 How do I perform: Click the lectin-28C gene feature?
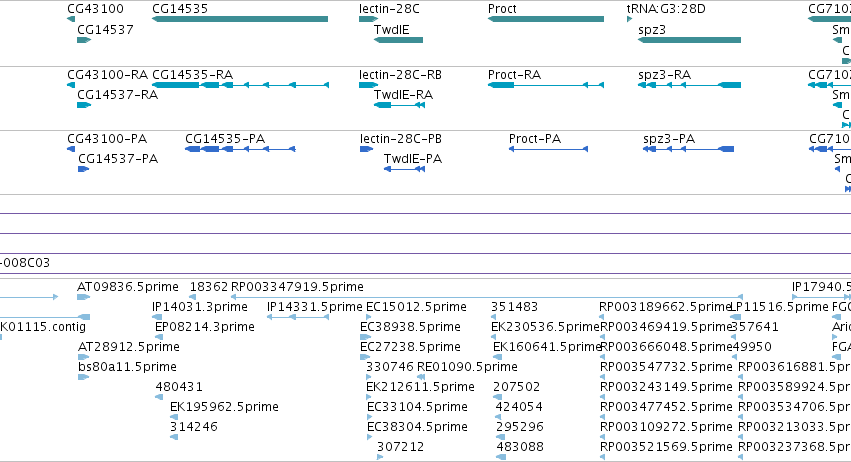pos(368,19)
